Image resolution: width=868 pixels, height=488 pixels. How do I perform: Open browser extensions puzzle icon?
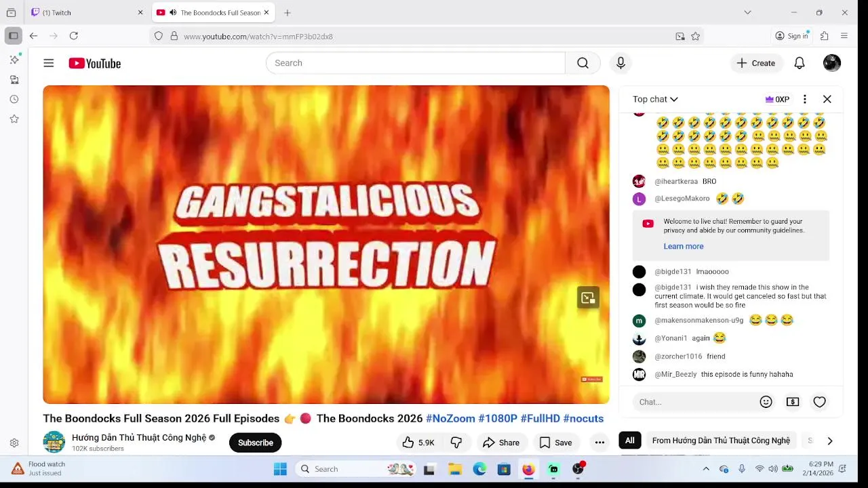click(x=825, y=36)
